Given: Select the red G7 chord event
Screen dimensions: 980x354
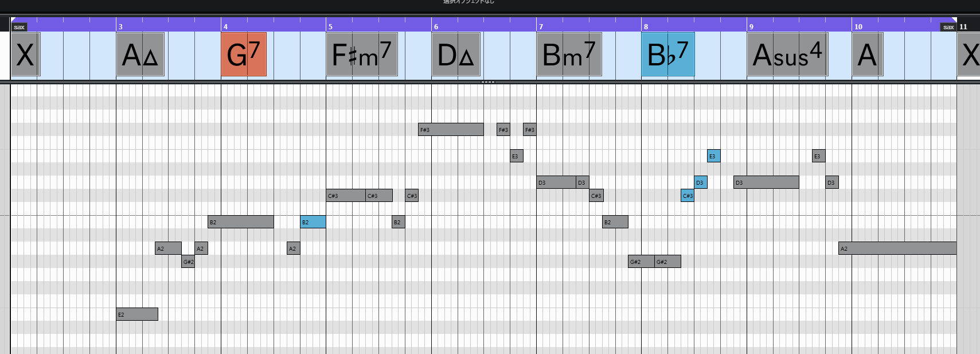Looking at the screenshot, I should 244,55.
